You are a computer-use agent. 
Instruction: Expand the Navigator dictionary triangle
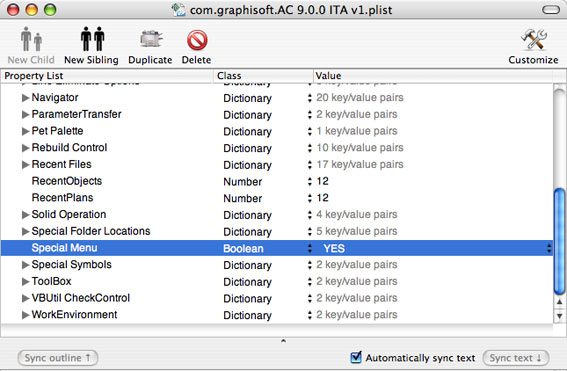pos(25,98)
